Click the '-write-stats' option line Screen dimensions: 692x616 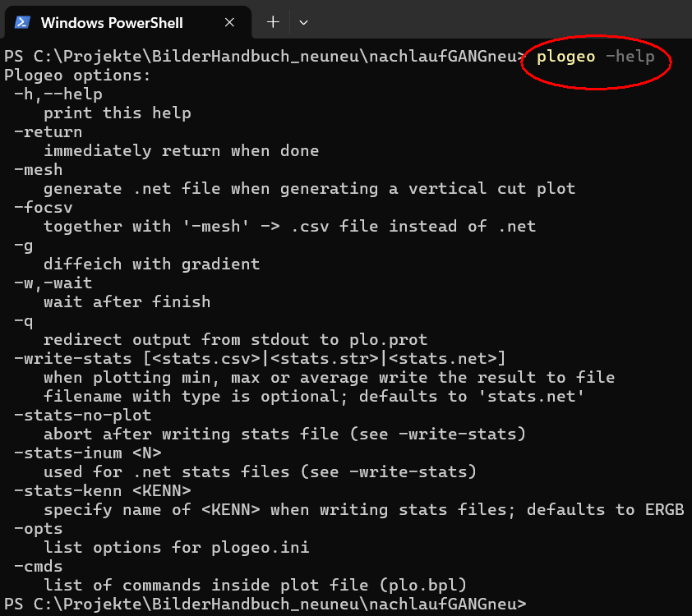260,358
